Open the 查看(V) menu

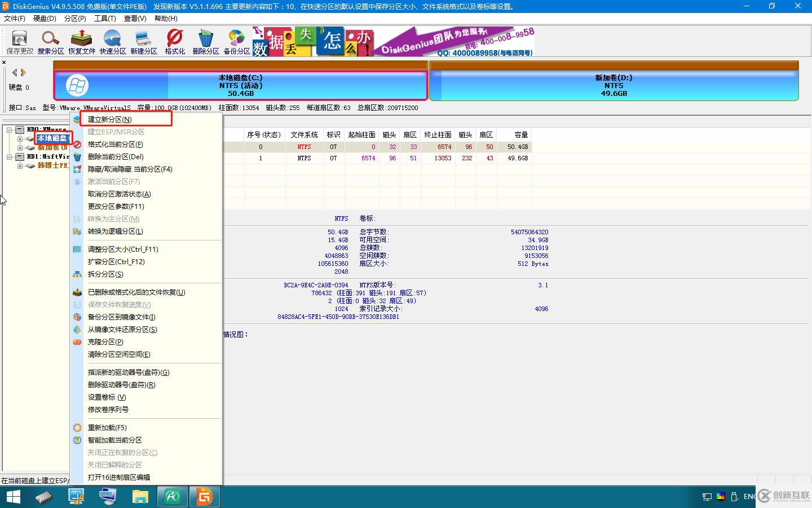pos(135,18)
